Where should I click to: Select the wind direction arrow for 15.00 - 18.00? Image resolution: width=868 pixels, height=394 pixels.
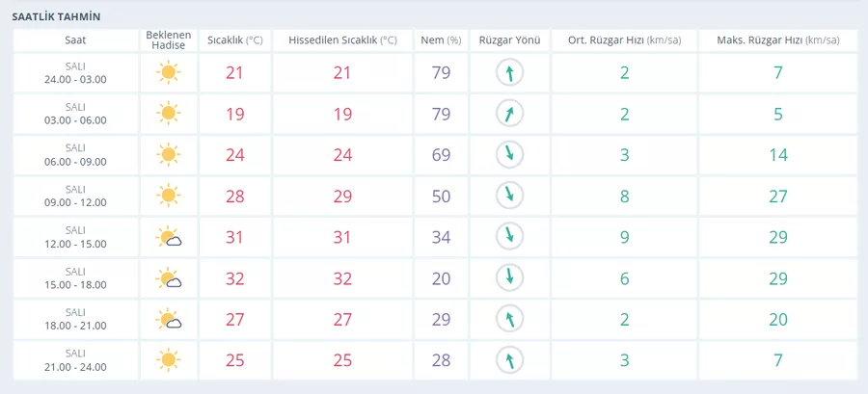click(510, 278)
